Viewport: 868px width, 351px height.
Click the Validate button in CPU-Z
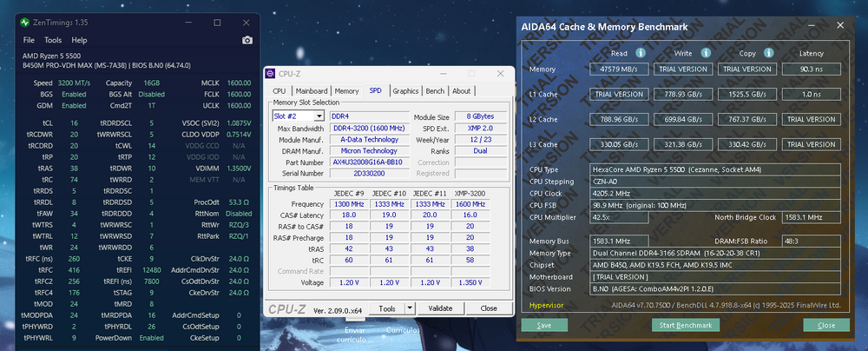point(441,308)
